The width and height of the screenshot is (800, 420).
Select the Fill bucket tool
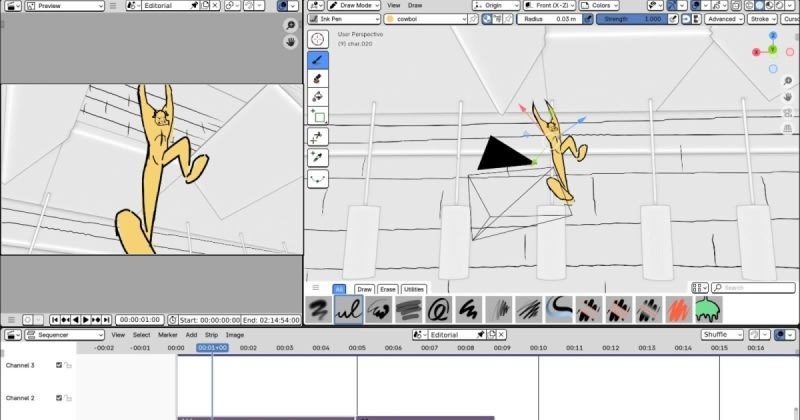point(318,97)
